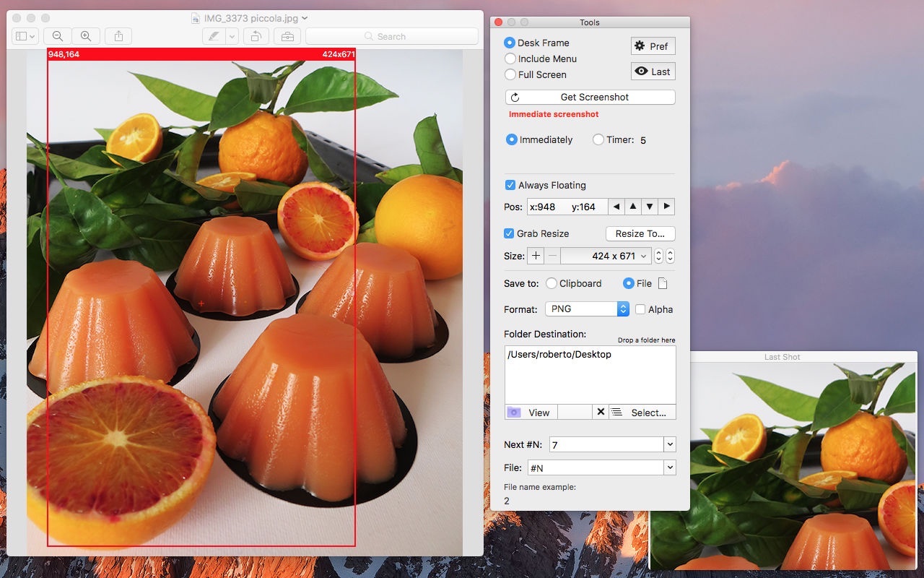Expand the 424 x 671 size dropdown
This screenshot has height=578, width=924.
(x=643, y=256)
